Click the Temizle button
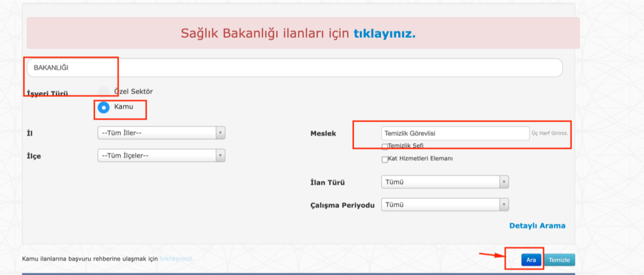The image size is (644, 275). point(559,260)
